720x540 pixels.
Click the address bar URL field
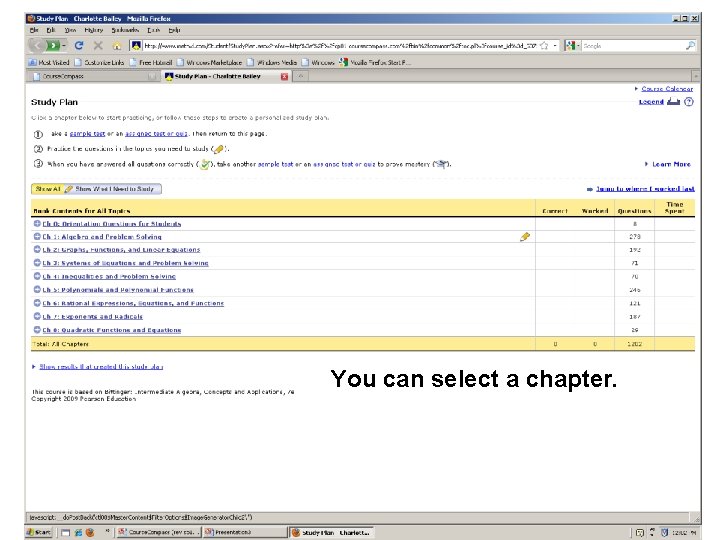click(x=340, y=45)
